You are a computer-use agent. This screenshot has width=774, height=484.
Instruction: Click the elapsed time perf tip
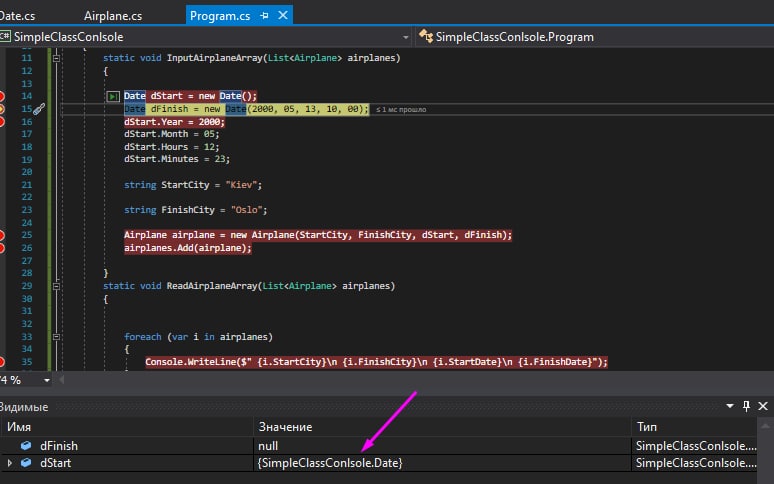click(401, 110)
